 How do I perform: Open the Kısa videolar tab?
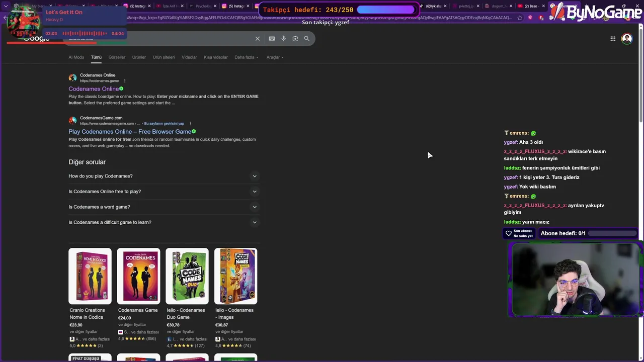click(x=216, y=57)
